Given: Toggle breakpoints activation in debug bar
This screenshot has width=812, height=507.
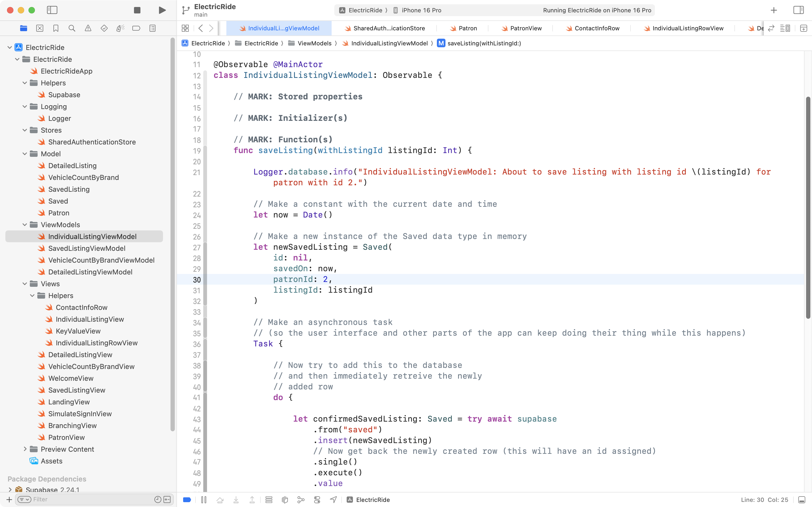Looking at the screenshot, I should (187, 500).
